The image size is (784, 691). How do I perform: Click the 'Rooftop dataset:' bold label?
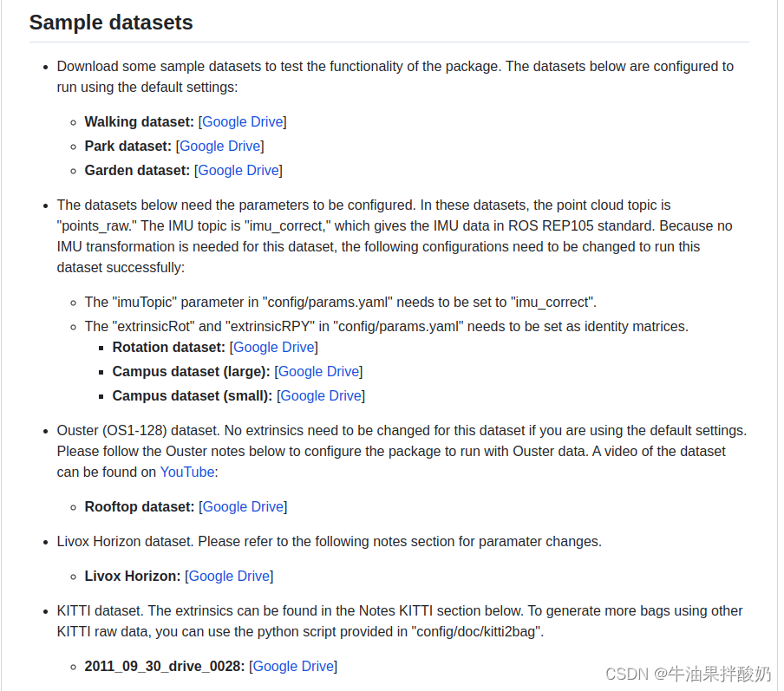click(140, 507)
